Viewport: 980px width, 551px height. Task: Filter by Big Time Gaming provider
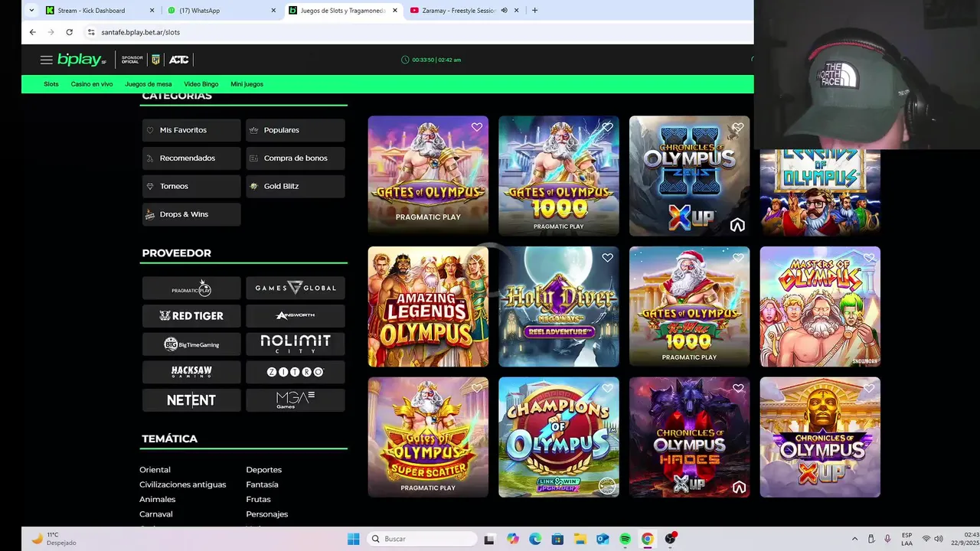pyautogui.click(x=191, y=344)
